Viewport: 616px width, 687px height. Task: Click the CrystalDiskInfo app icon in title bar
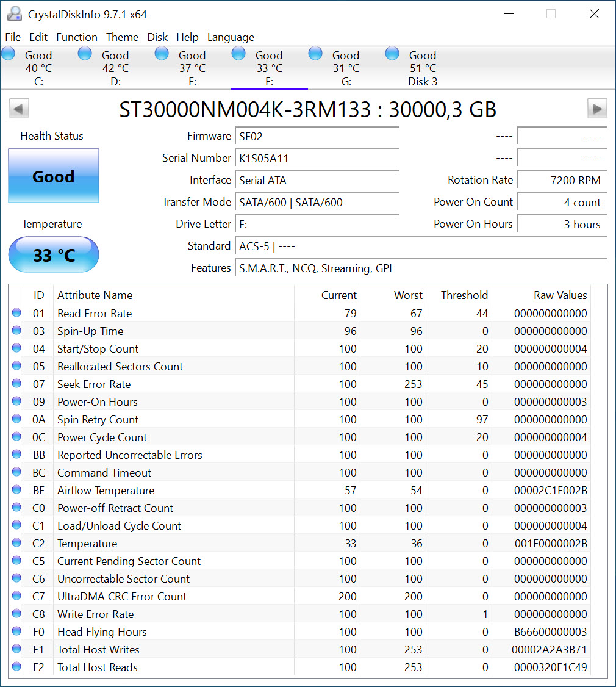tap(13, 14)
